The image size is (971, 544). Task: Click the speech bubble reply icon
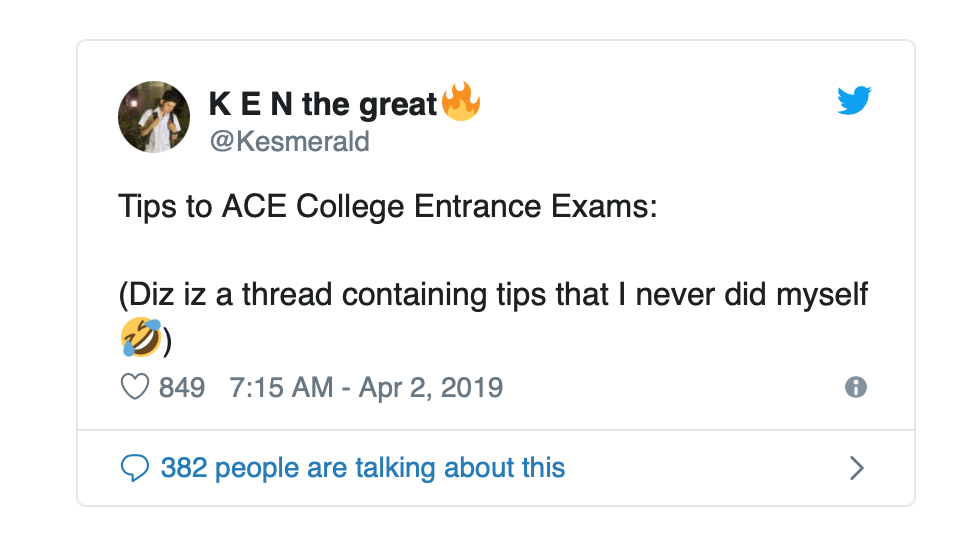coord(134,468)
